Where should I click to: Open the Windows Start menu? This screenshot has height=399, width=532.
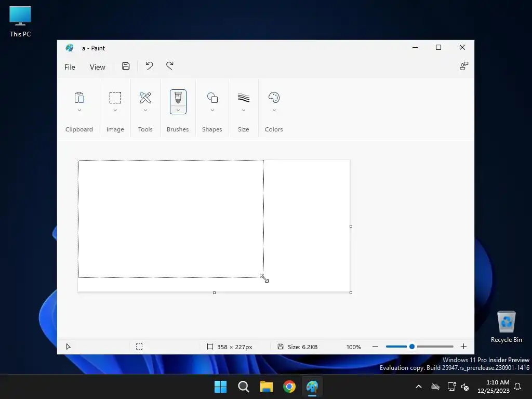click(x=220, y=387)
